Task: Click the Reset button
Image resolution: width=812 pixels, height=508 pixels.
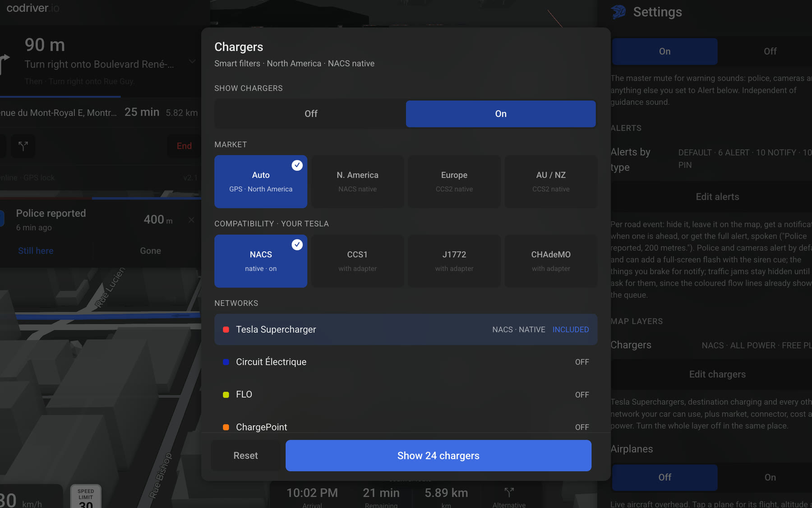Action: click(x=246, y=456)
